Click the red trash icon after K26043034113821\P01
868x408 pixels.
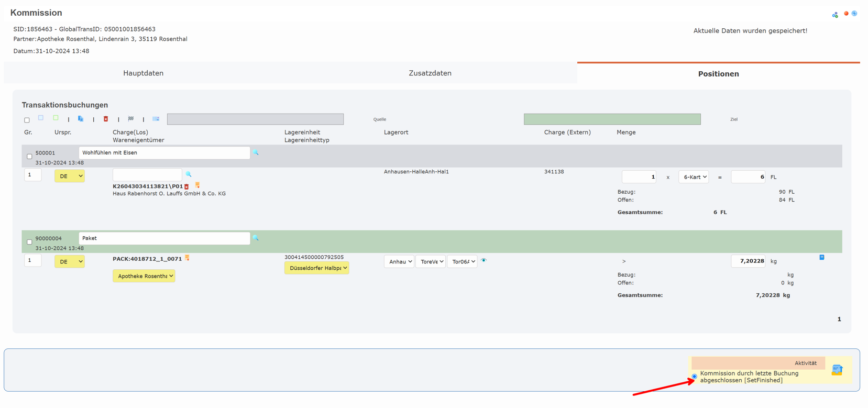(186, 186)
